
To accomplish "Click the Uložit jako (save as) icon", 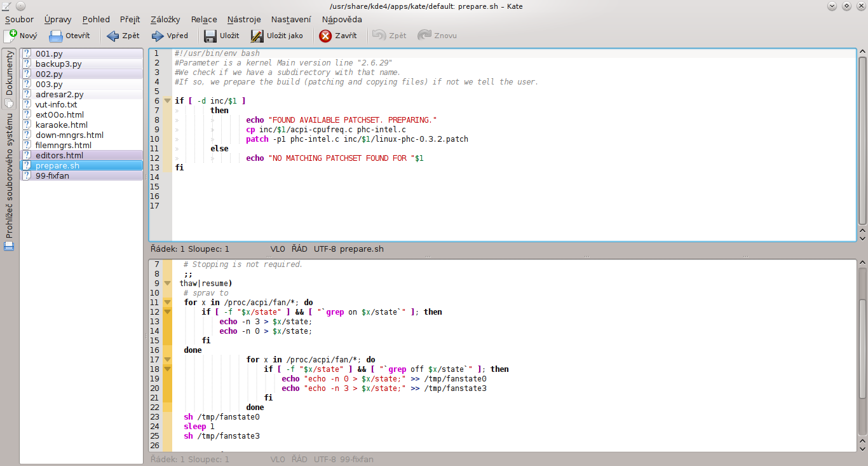I will [x=257, y=36].
